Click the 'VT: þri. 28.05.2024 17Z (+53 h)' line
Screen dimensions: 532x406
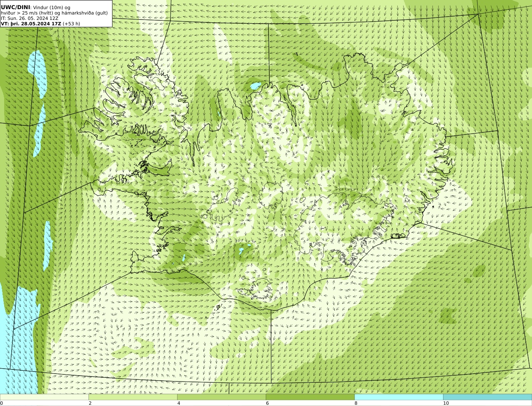pos(41,24)
